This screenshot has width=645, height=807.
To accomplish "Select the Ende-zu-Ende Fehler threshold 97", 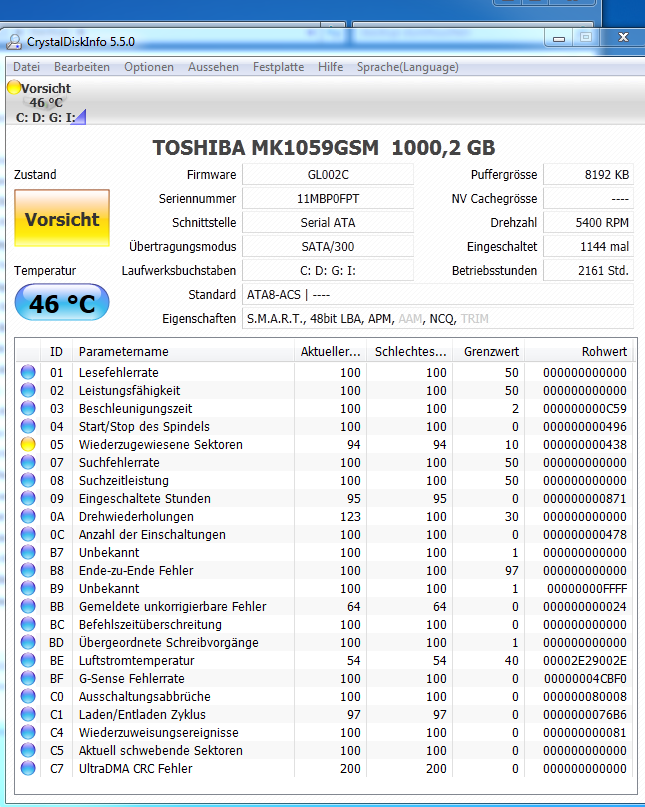I will [511, 570].
